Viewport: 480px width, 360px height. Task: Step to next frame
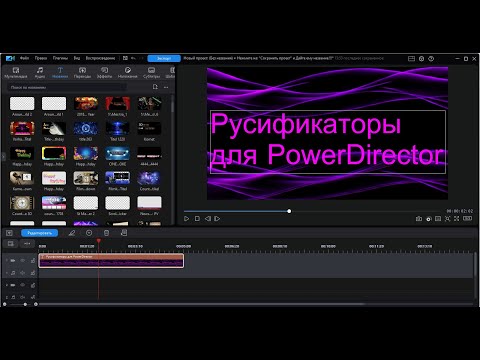(217, 219)
